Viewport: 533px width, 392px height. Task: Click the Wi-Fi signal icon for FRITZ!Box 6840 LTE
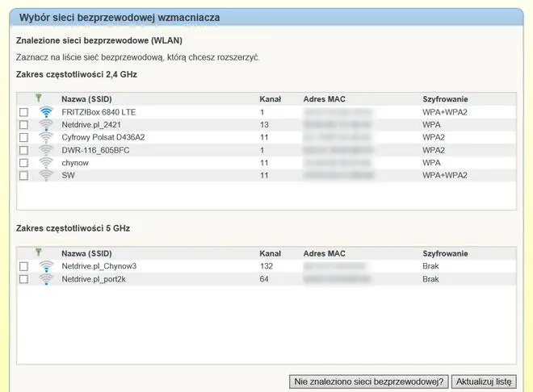46,112
